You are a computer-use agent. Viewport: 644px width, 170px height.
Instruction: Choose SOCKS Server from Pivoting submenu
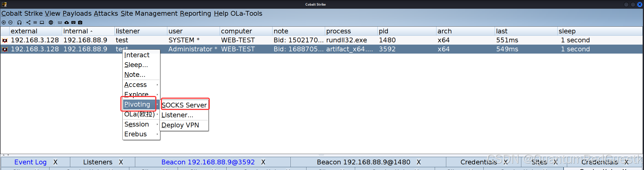pyautogui.click(x=184, y=105)
